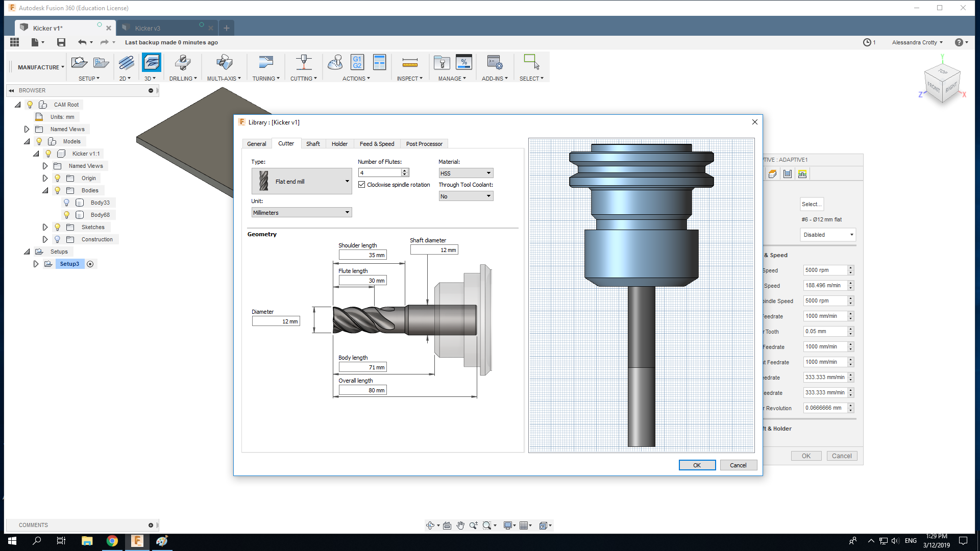Switch to the Holder tab
This screenshot has height=551, width=980.
(339, 144)
